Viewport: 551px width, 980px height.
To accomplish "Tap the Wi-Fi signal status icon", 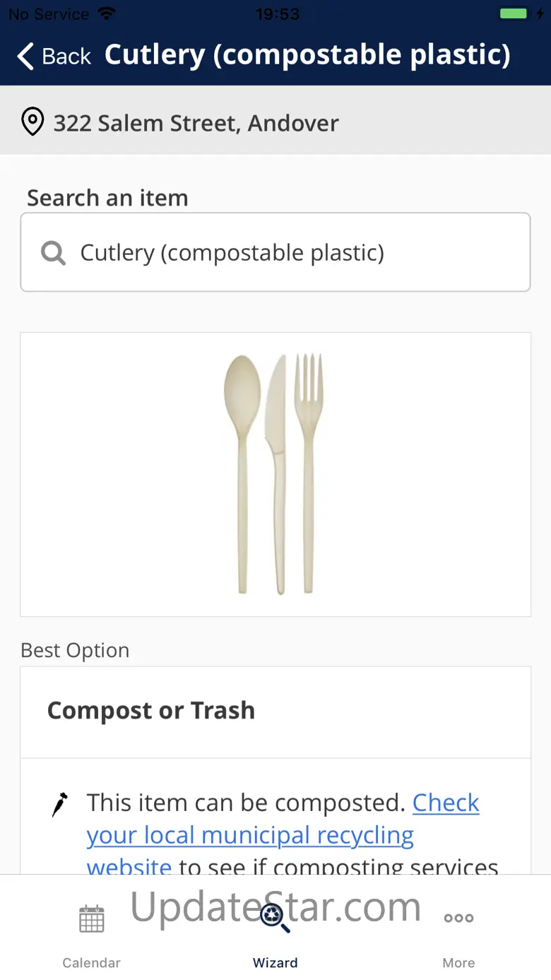I will pos(107,13).
